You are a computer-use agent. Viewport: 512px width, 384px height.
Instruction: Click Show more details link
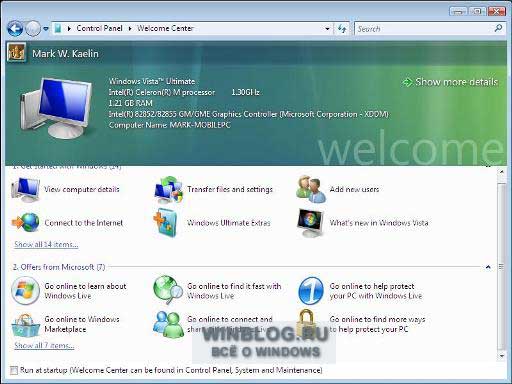point(451,82)
